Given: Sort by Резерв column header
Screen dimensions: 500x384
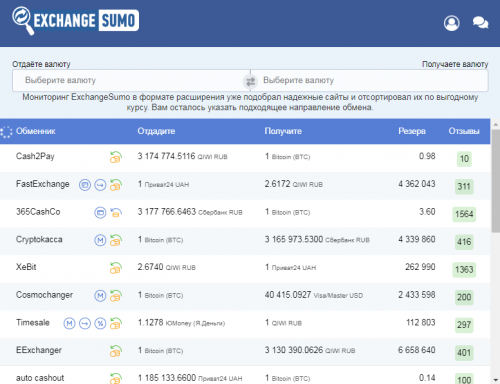Looking at the screenshot, I should tap(412, 131).
